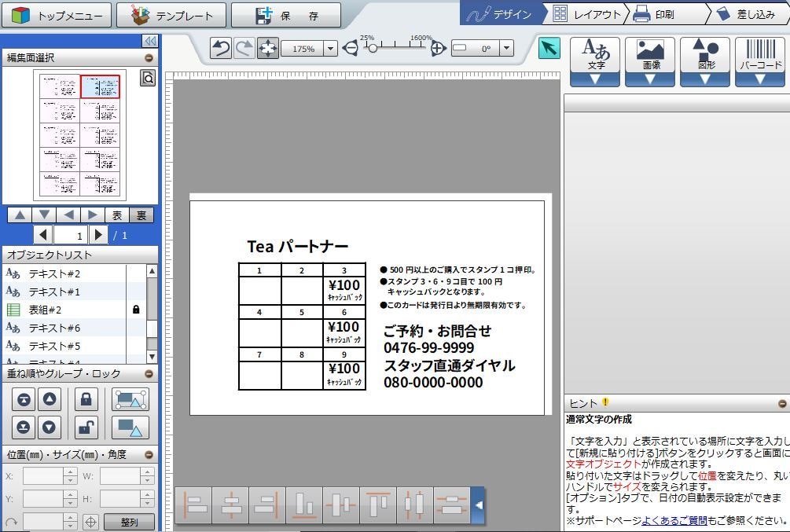Expand the 文字 text tool dropdown
The image size is (790, 532).
pyautogui.click(x=595, y=79)
